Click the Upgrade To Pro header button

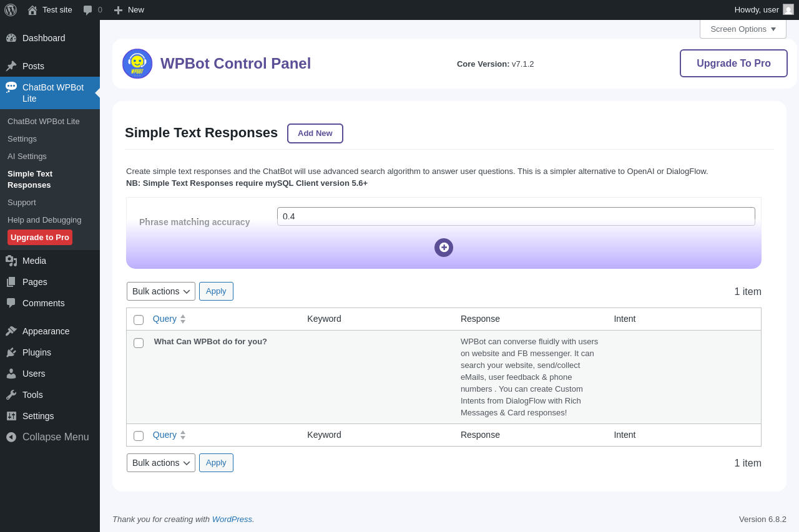point(733,64)
